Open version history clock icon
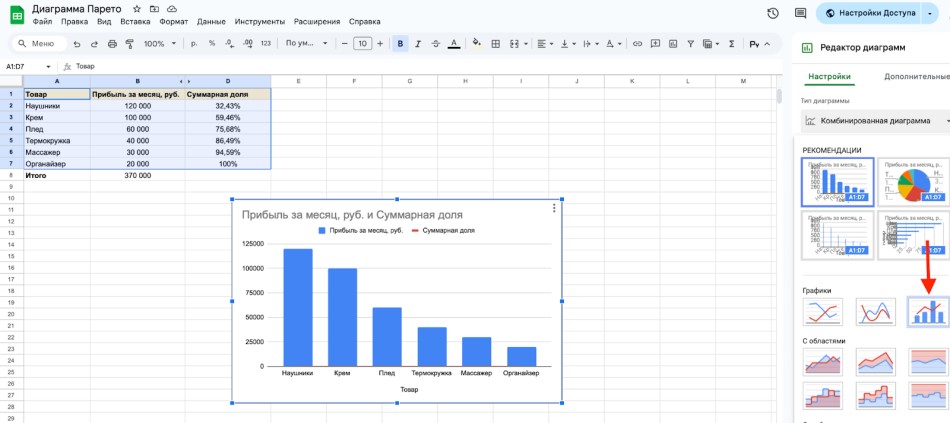 coord(773,13)
